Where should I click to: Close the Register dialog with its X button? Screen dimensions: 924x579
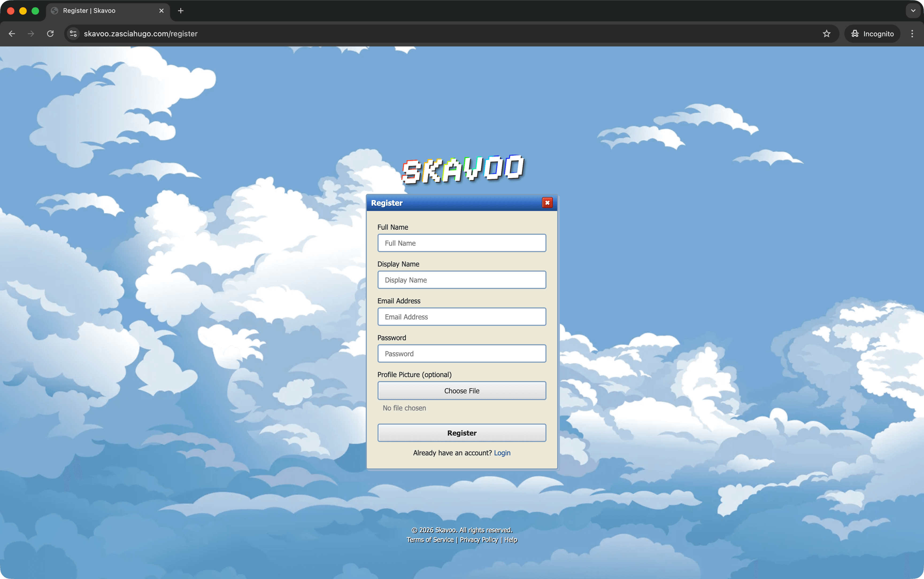click(x=547, y=203)
